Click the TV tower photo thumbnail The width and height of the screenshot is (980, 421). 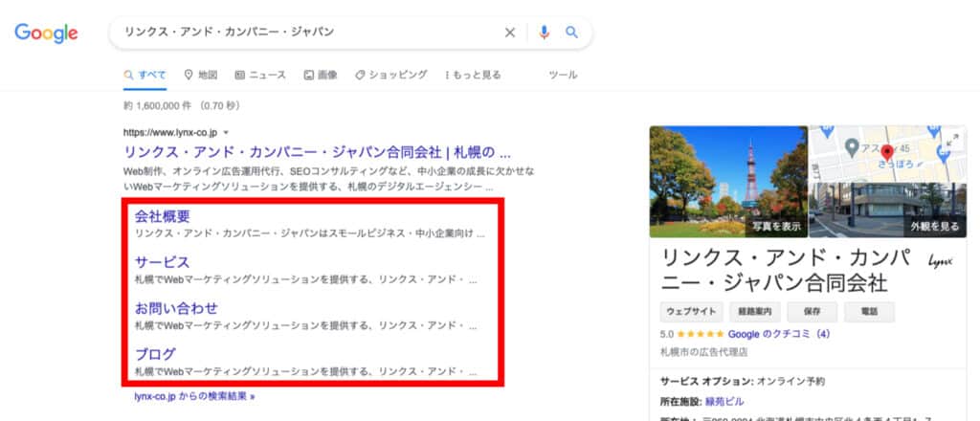[x=728, y=182]
